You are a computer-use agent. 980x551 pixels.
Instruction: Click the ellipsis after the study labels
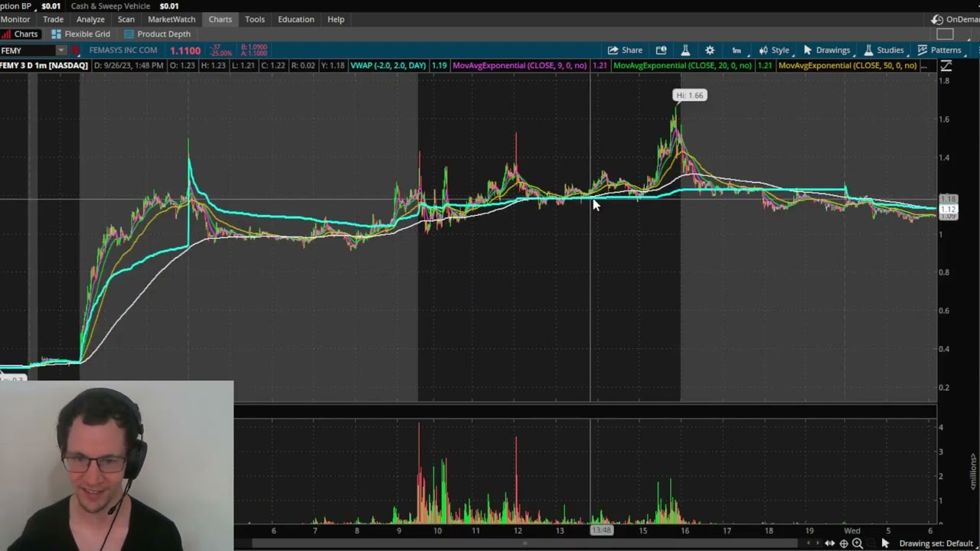coord(924,66)
